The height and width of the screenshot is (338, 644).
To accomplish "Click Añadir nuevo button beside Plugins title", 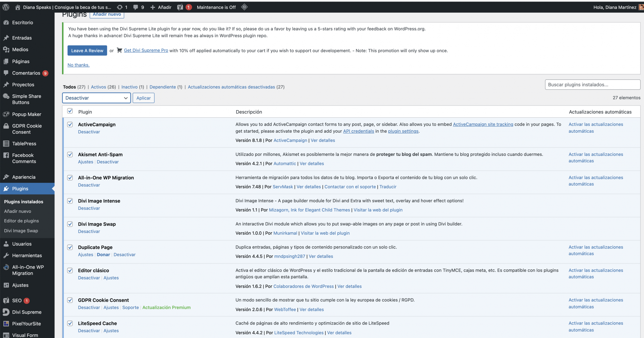I will tap(107, 14).
